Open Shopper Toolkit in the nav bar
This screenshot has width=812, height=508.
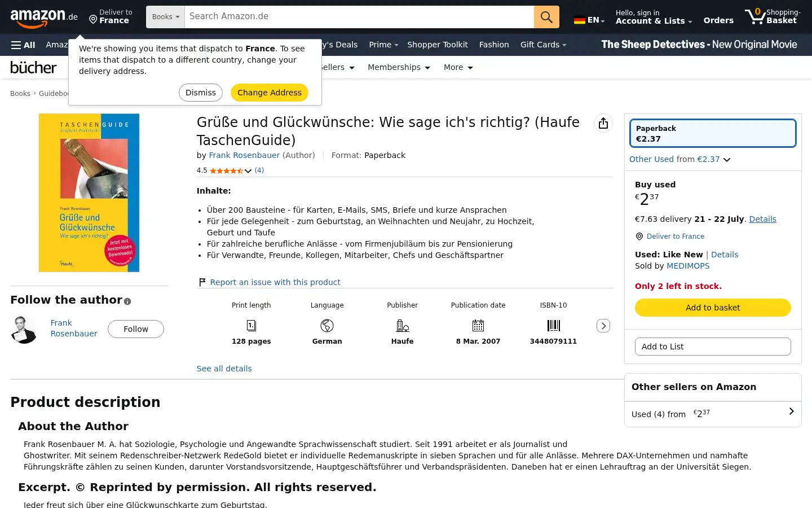tap(438, 45)
